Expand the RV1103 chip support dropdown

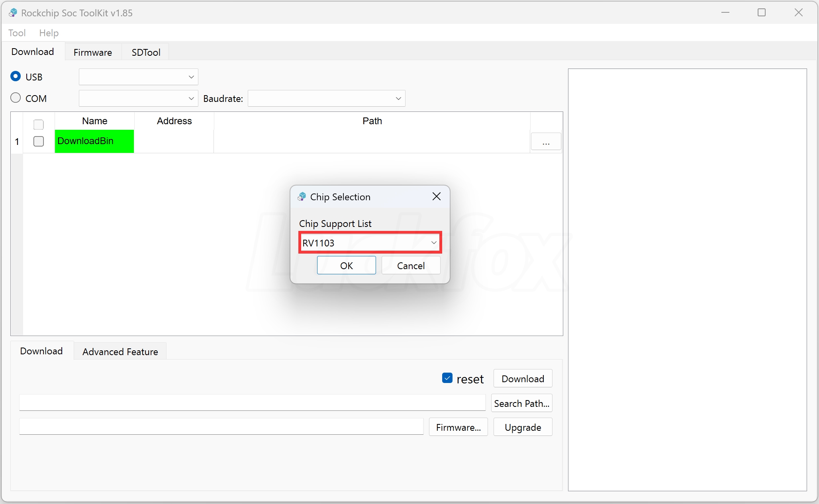[433, 242]
